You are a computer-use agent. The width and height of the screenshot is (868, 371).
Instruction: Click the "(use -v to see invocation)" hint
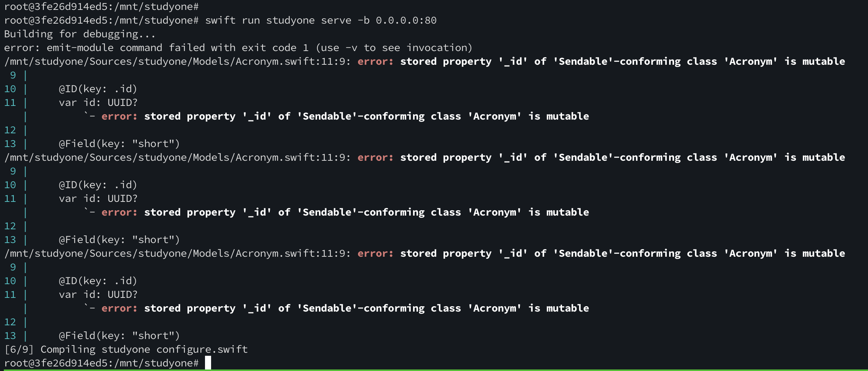394,48
